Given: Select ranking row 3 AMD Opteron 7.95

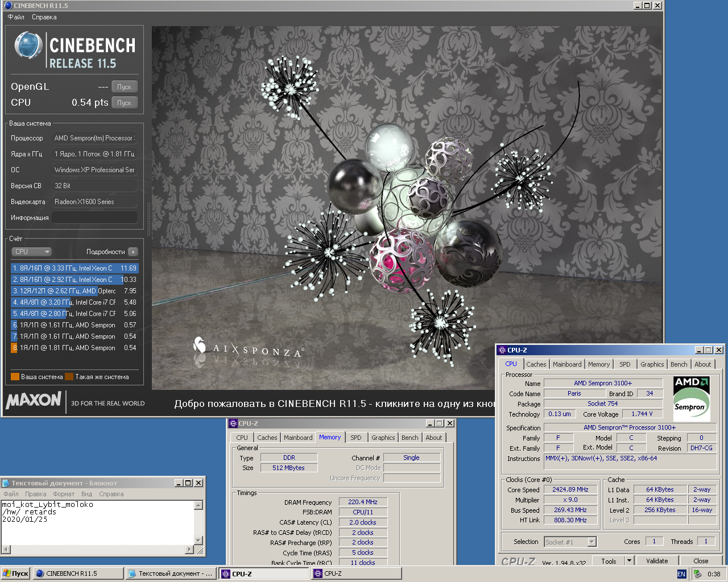Looking at the screenshot, I should (75, 291).
